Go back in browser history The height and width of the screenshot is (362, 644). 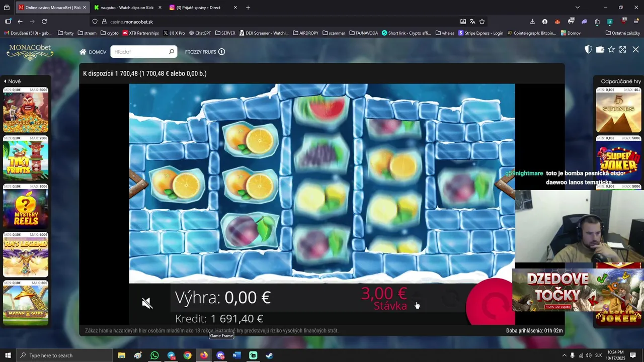(x=20, y=22)
